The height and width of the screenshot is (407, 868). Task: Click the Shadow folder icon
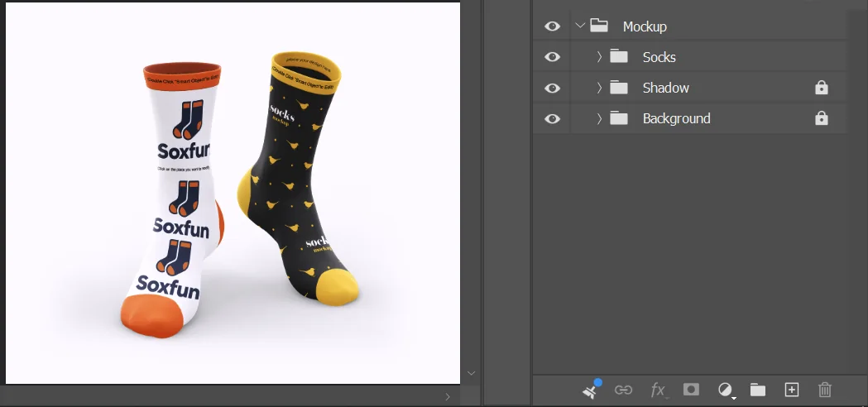tap(619, 88)
